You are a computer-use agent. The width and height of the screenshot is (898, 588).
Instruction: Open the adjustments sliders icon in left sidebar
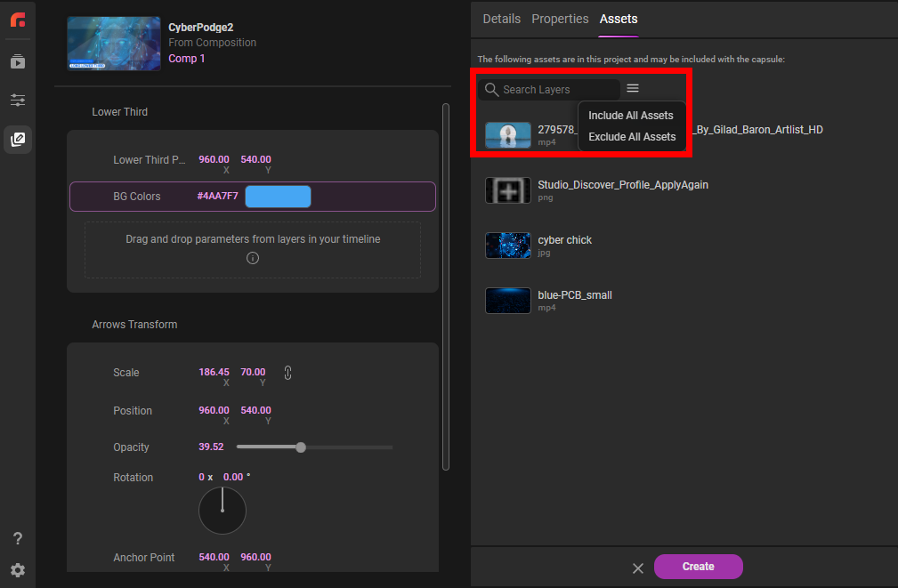tap(17, 100)
